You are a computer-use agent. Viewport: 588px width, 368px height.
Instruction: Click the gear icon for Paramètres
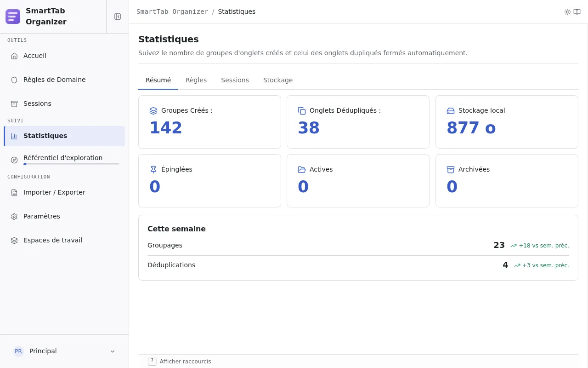tap(14, 217)
